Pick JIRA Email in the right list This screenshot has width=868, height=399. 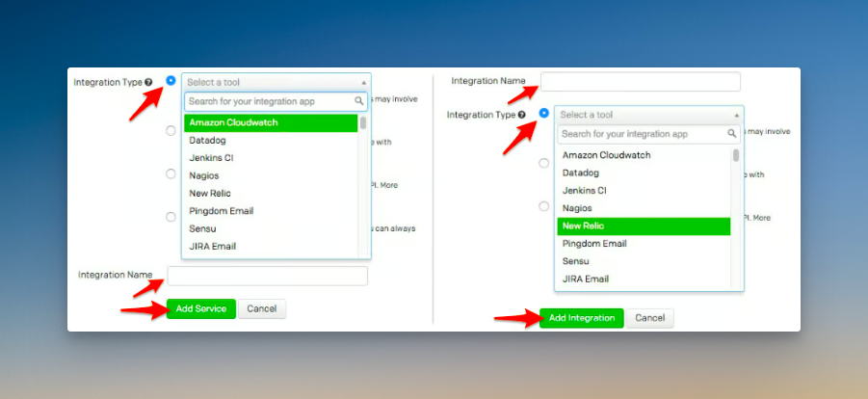click(644, 279)
